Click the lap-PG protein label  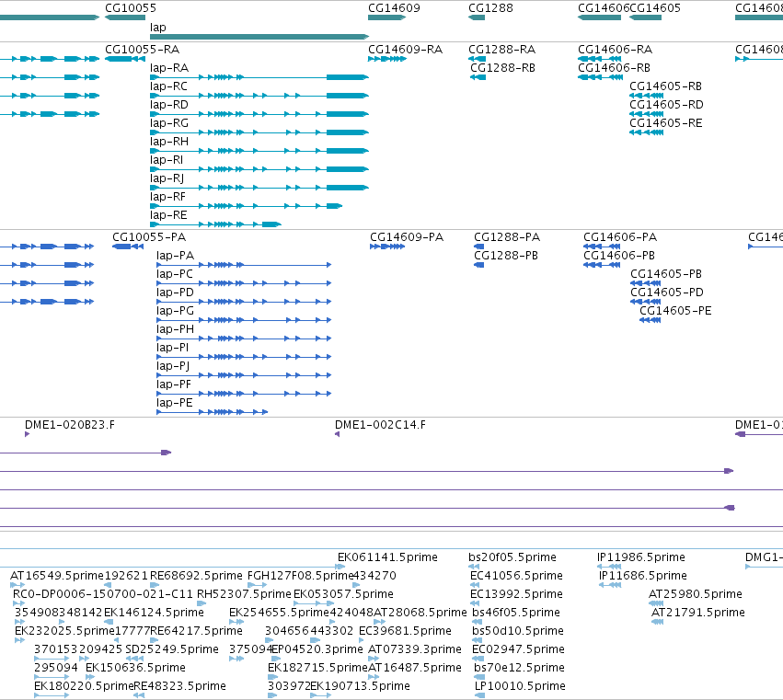175,311
